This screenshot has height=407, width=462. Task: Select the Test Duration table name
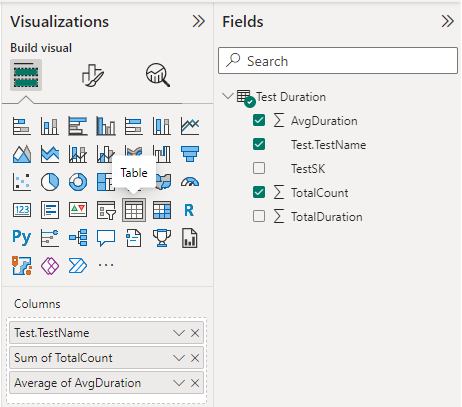tap(291, 97)
